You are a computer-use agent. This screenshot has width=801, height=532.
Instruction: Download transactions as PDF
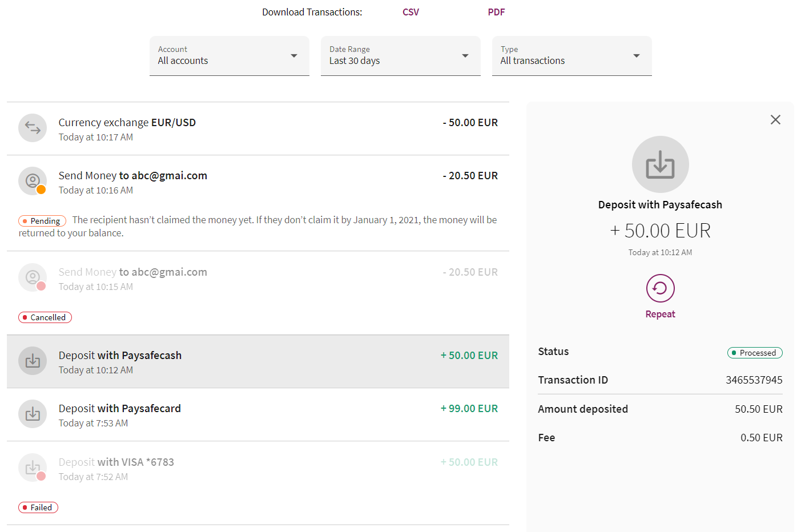[x=496, y=12]
